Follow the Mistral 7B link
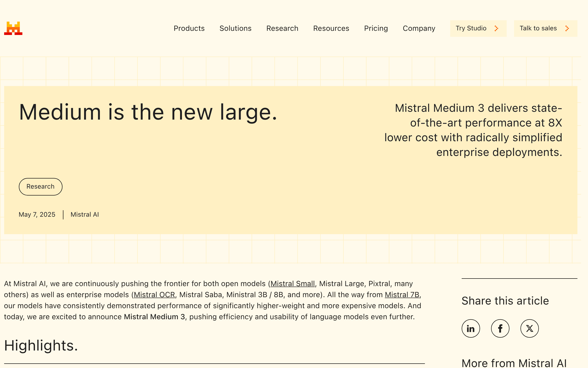This screenshot has width=588, height=368. coord(402,295)
